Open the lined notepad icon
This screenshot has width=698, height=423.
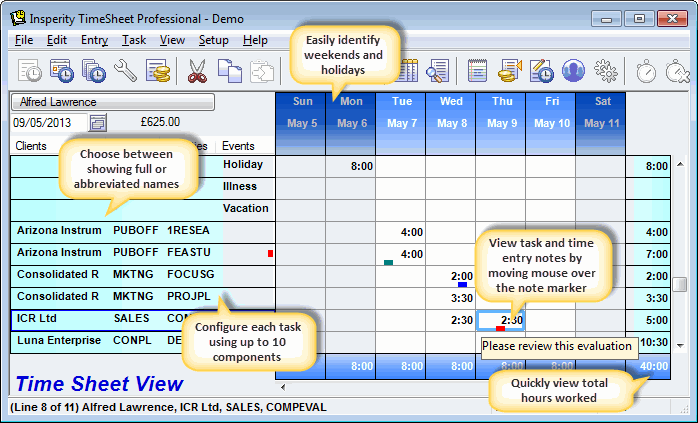click(477, 71)
